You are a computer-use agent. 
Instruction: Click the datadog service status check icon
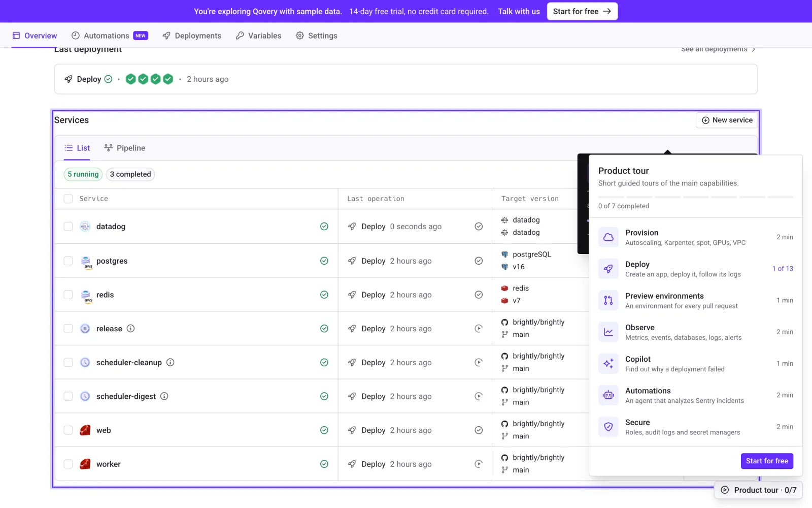(324, 227)
